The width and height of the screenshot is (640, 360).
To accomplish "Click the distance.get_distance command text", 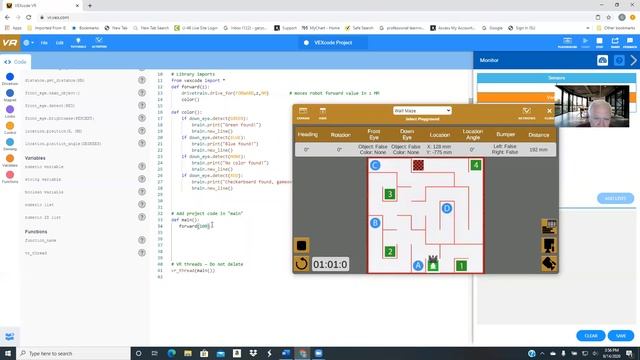I will [x=55, y=80].
